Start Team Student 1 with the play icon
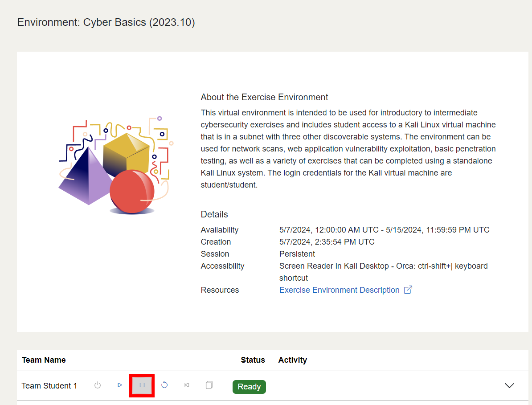This screenshot has width=532, height=405. point(119,385)
